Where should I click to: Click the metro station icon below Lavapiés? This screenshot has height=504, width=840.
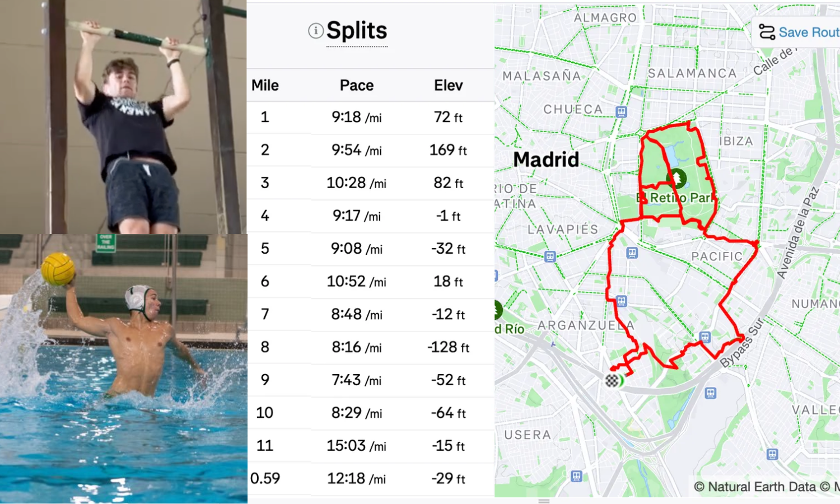click(550, 256)
